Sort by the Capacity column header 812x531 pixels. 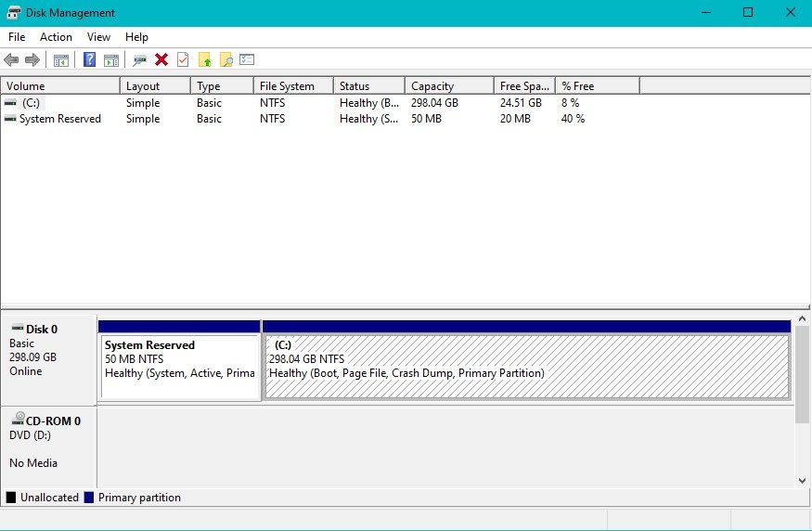[x=432, y=86]
